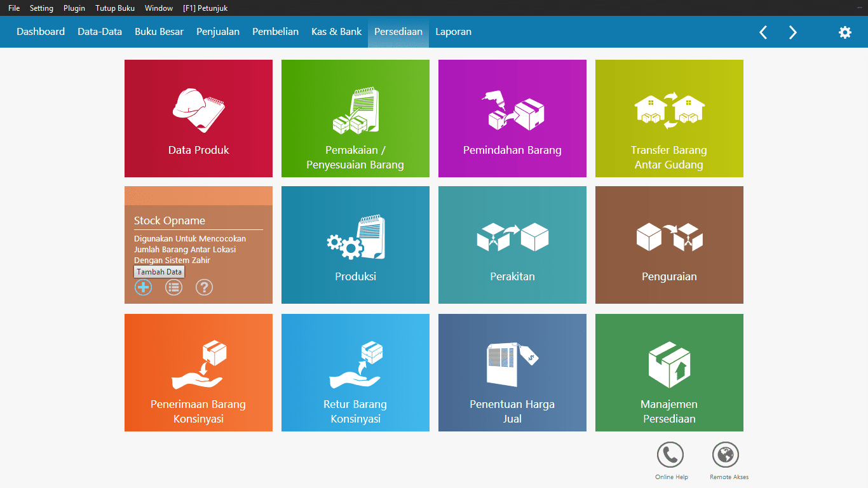Open the Perakitan assembly tile
Viewport: 868px width, 488px height.
[512, 245]
